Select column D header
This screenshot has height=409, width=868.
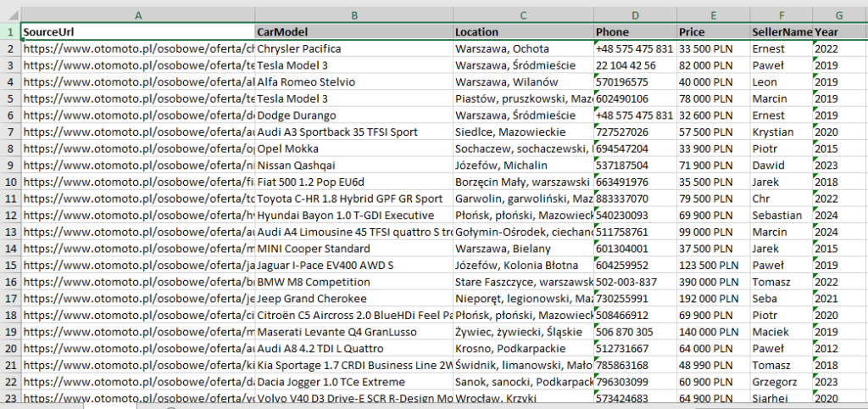click(634, 14)
